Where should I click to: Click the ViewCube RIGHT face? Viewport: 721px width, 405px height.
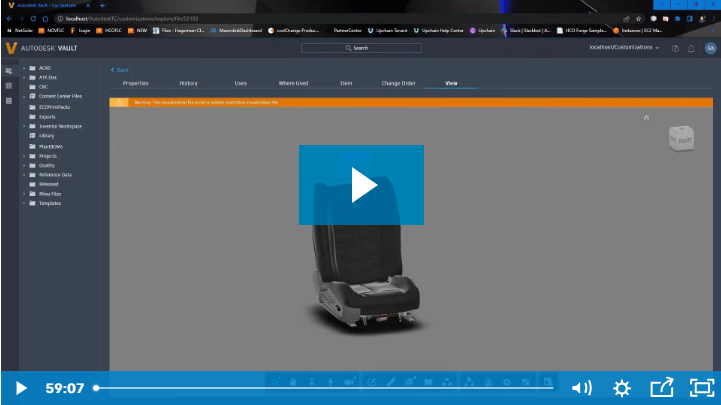pyautogui.click(x=685, y=140)
